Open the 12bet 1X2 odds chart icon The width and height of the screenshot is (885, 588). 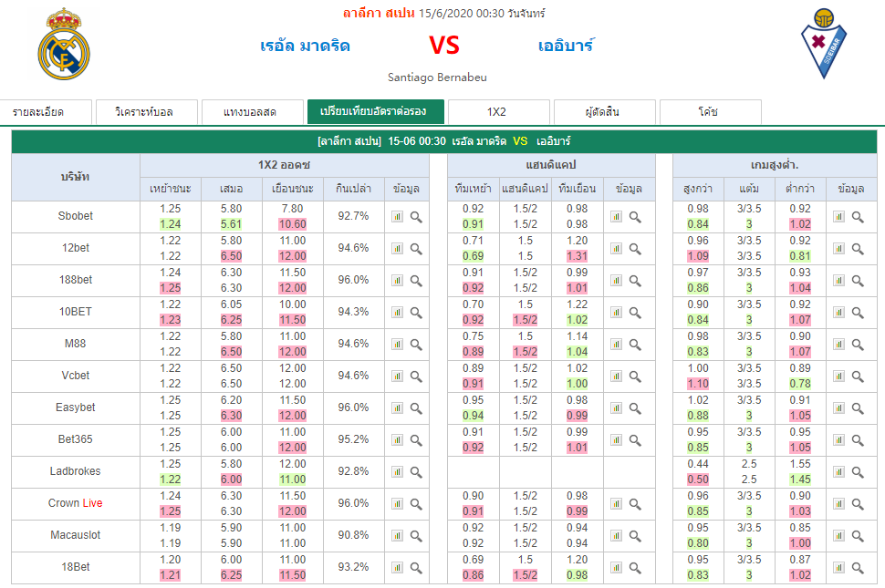(398, 249)
